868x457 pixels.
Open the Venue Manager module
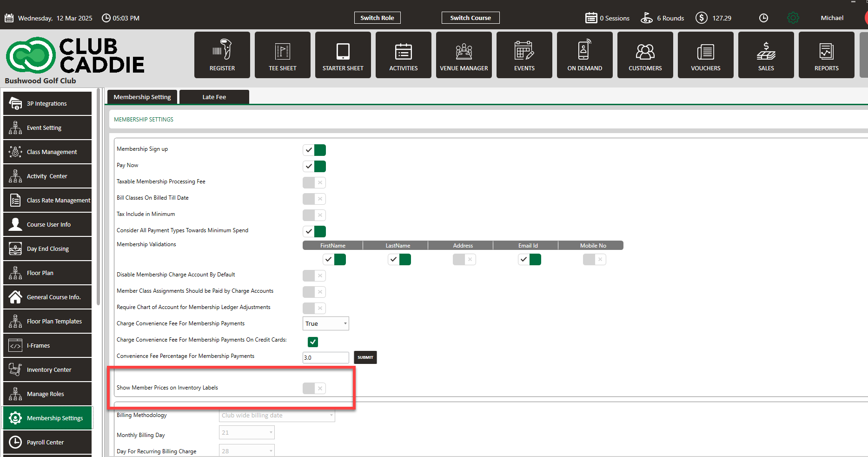pos(464,55)
